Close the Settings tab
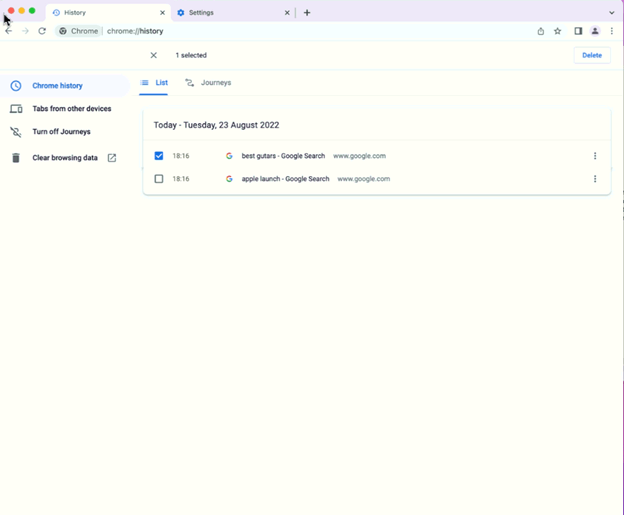Viewport: 624px width, 515px height. (287, 13)
